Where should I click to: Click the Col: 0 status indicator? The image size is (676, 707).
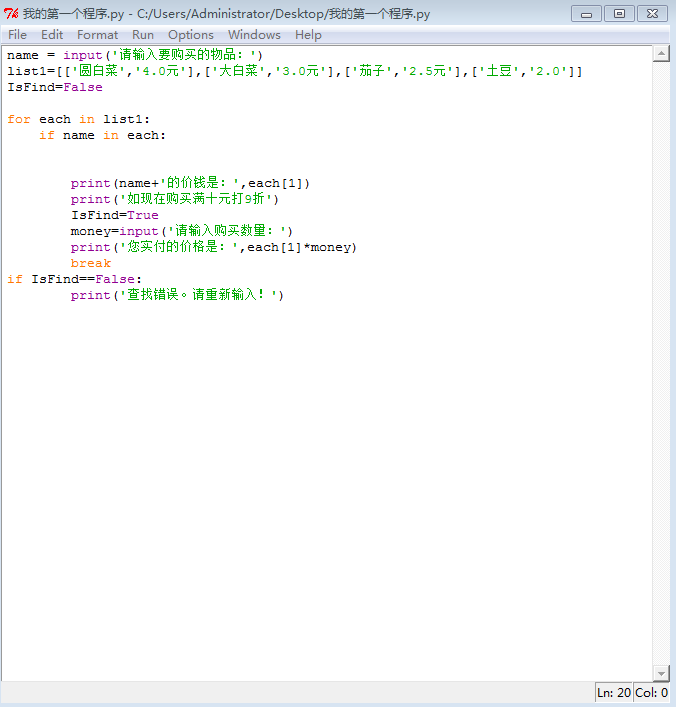coord(651,693)
